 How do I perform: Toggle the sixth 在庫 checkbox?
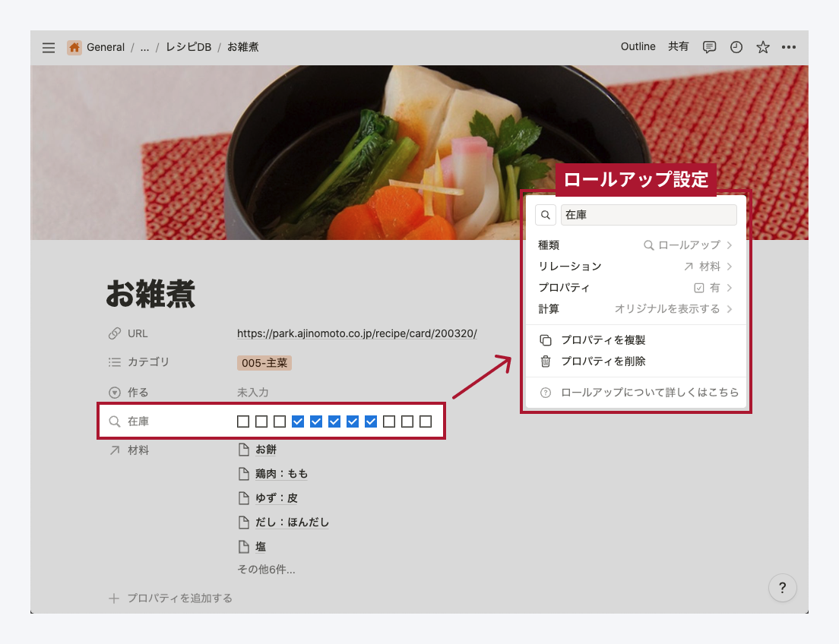(334, 421)
